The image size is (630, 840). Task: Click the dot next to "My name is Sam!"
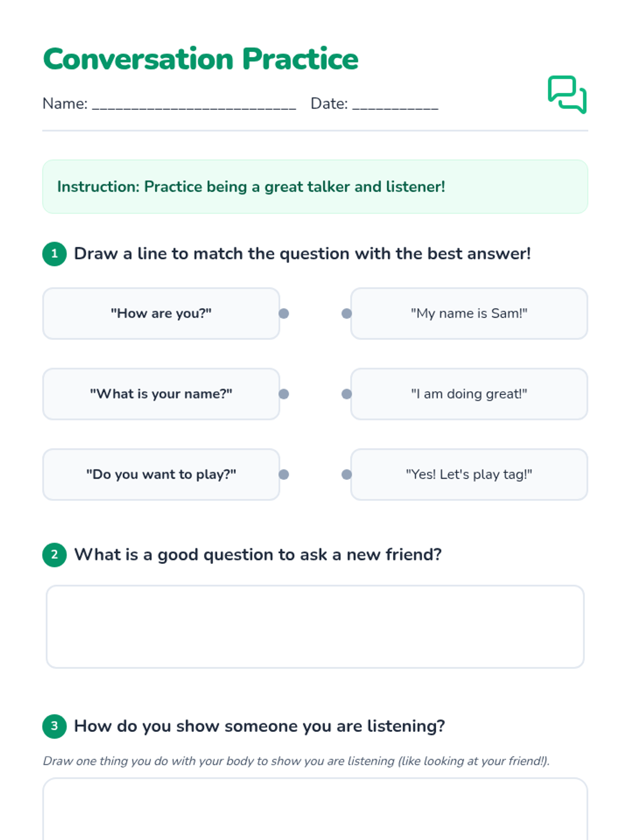[346, 313]
